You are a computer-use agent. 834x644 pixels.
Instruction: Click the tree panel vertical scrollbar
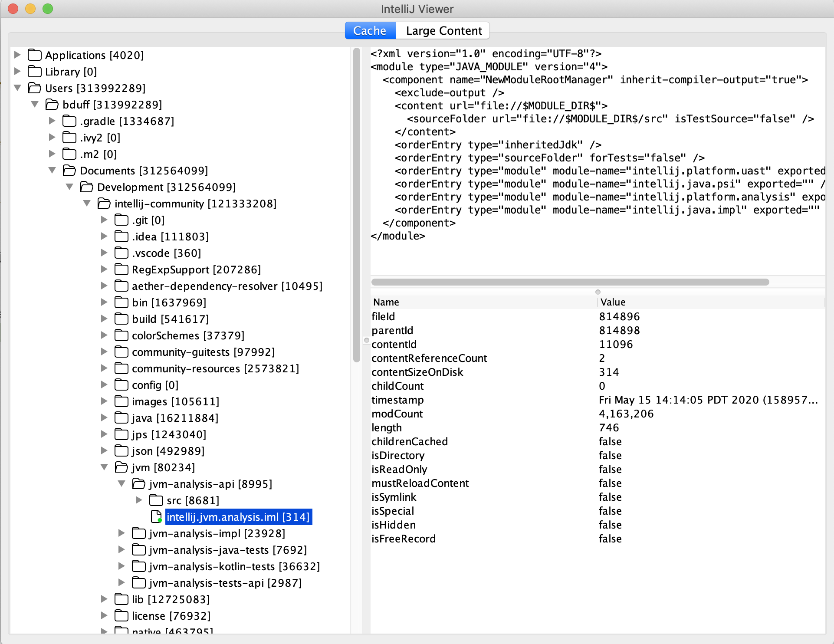(357, 204)
